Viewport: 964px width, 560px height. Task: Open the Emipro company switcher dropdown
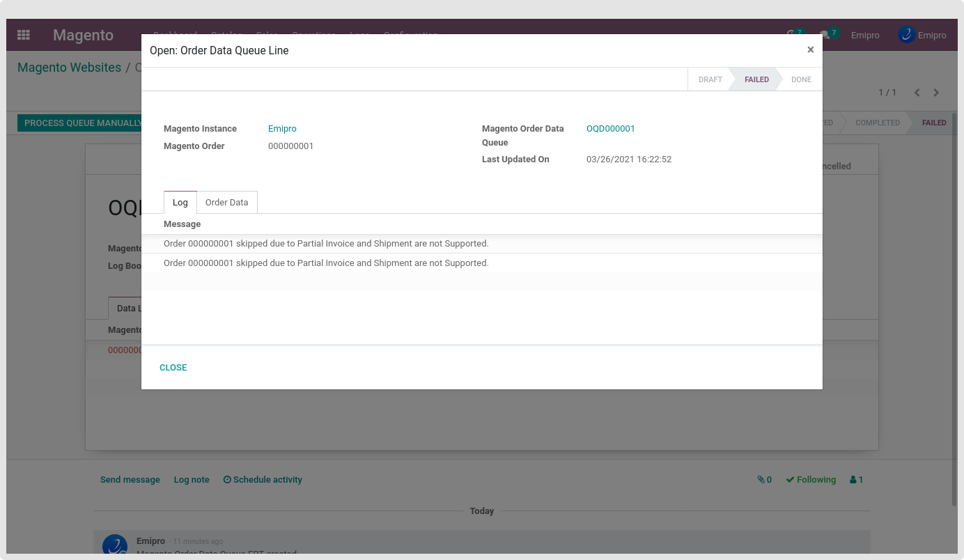pos(864,35)
